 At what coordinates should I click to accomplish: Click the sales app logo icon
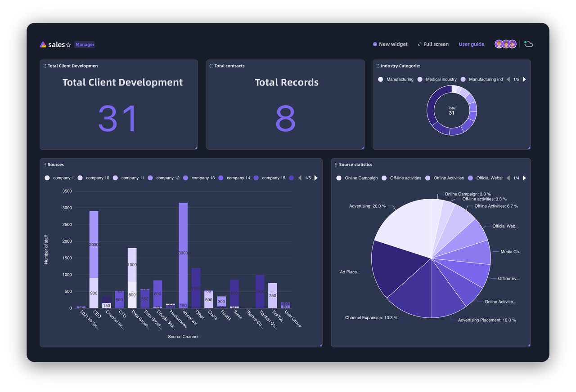(43, 45)
